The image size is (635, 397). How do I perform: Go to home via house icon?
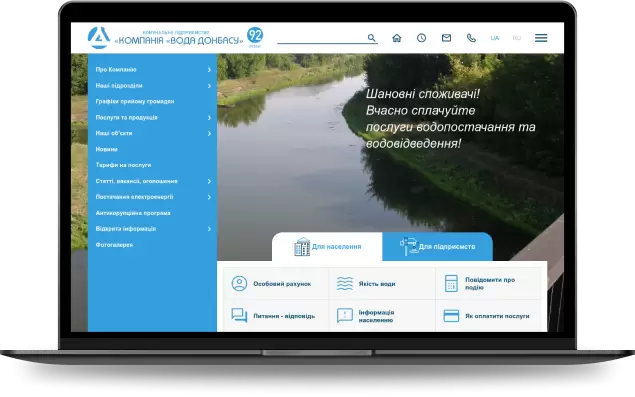397,38
